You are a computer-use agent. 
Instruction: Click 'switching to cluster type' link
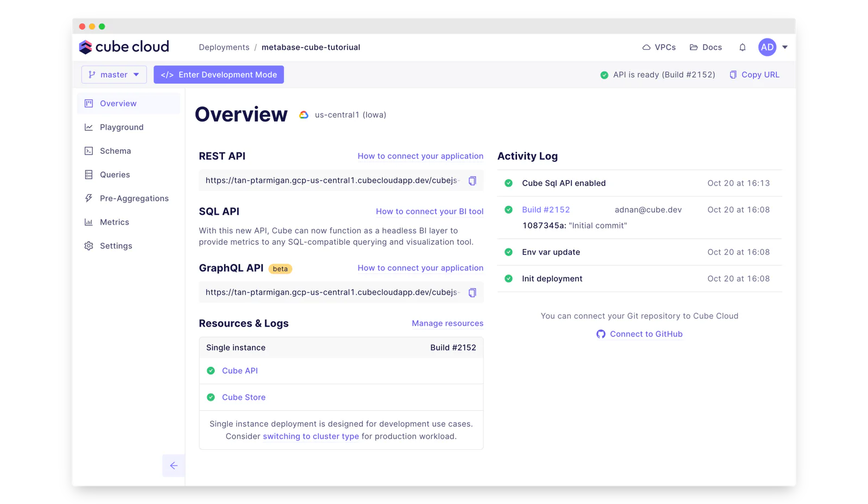(x=311, y=437)
